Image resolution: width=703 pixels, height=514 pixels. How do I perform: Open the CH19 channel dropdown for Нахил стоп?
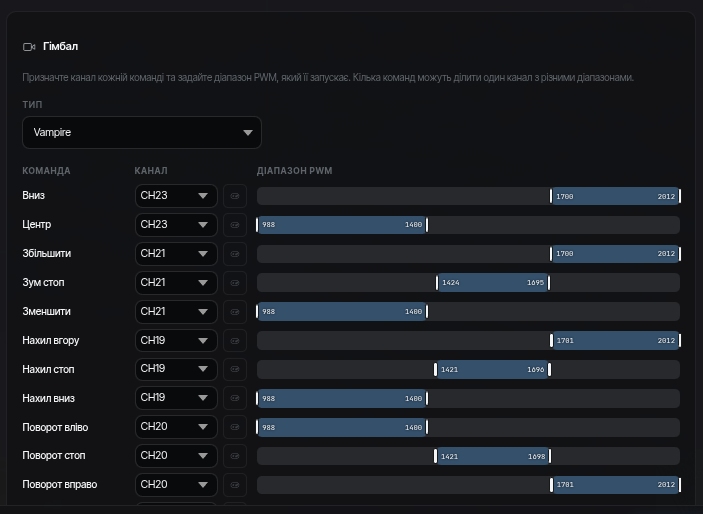click(x=176, y=369)
